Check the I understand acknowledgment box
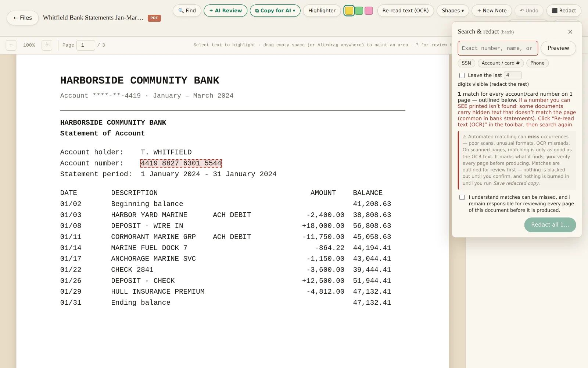This screenshot has width=588, height=368. (x=462, y=197)
